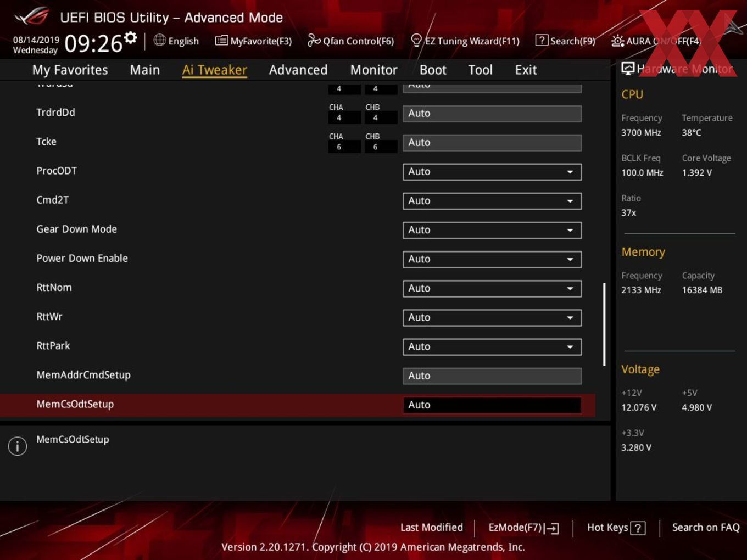747x560 pixels.
Task: Toggle AURA ON/OFF(F4) lighting
Action: [x=656, y=41]
